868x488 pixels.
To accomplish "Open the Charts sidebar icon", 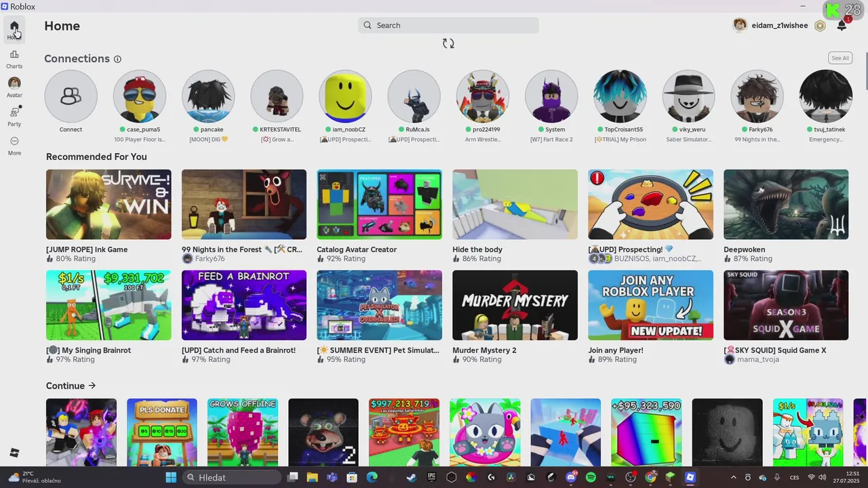I will (14, 58).
